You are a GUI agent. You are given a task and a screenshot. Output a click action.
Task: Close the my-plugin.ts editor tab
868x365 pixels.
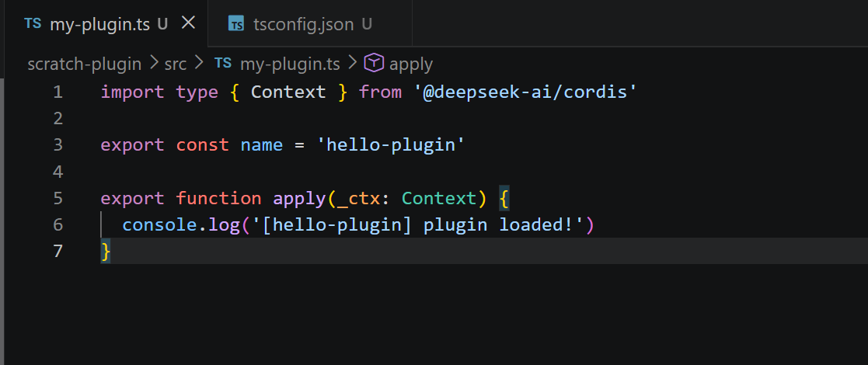189,23
